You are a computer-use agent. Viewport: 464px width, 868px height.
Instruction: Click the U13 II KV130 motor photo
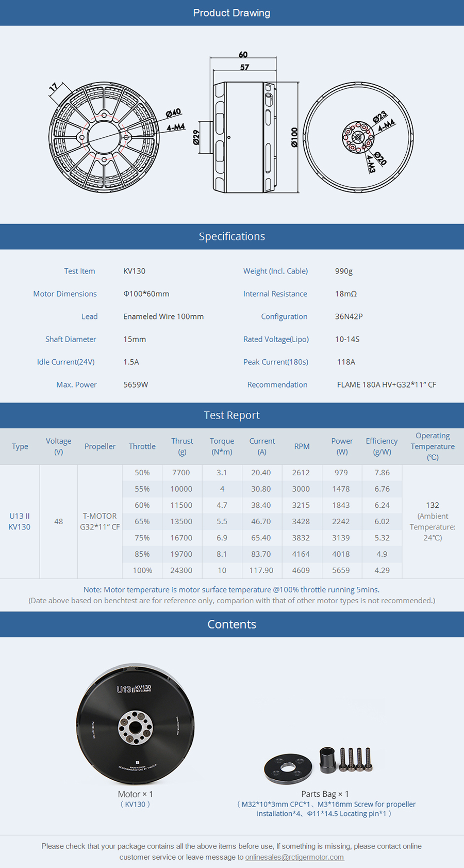[x=136, y=724]
